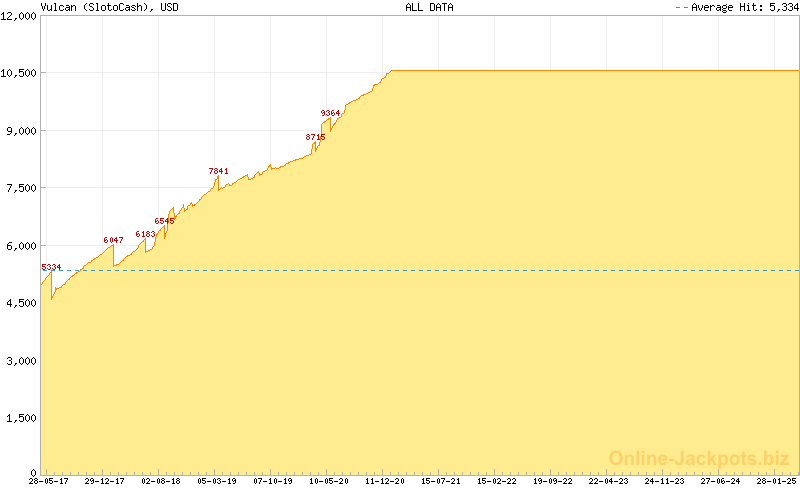Click the 12,000 y-axis label

(x=18, y=16)
